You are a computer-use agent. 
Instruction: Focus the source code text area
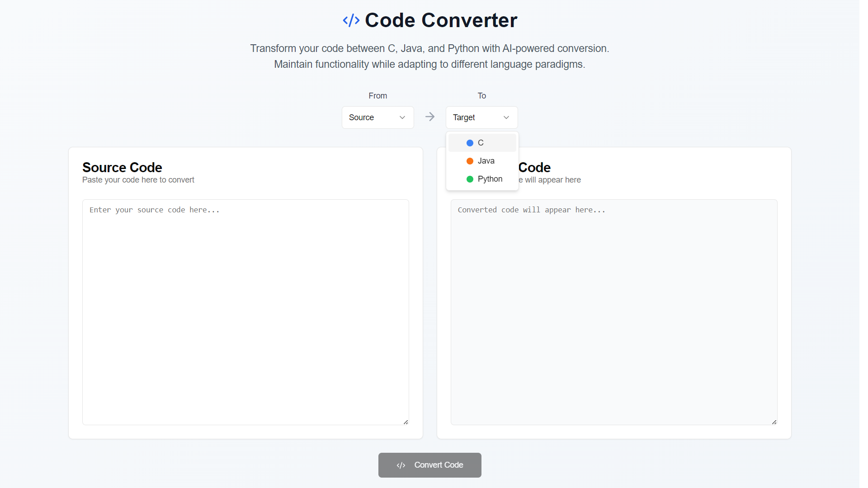pyautogui.click(x=245, y=312)
